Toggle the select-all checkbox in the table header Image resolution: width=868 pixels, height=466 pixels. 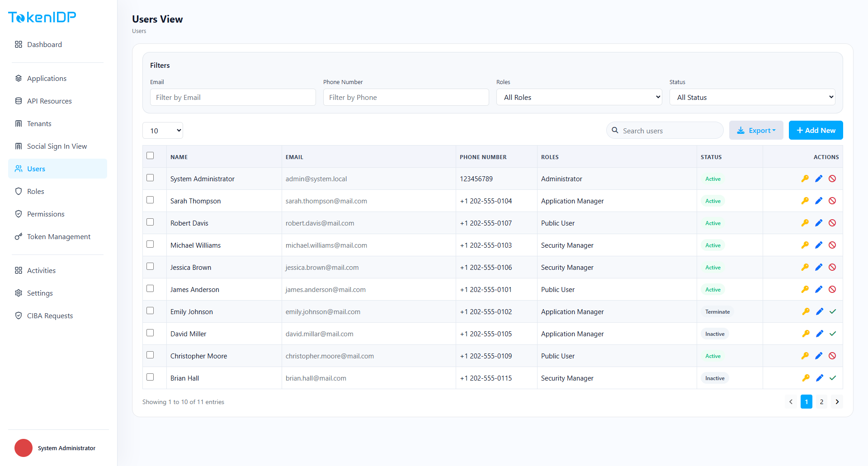150,155
